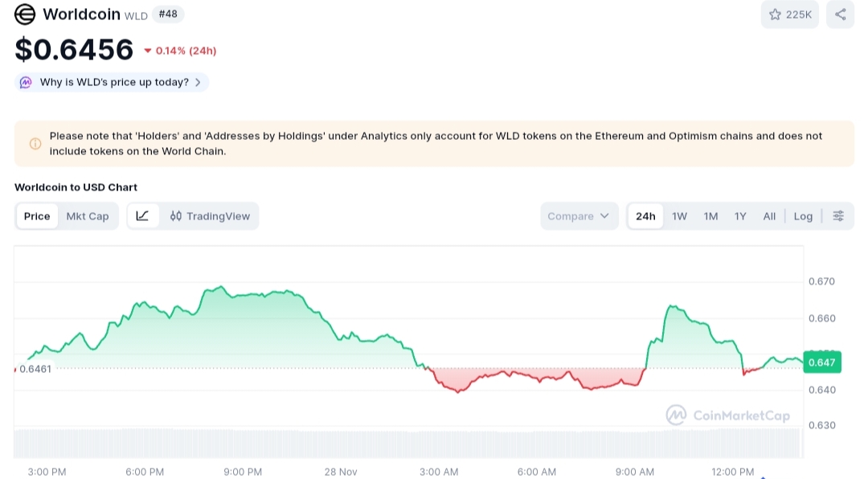Open chart settings sliders icon
The width and height of the screenshot is (868, 479).
click(x=838, y=216)
